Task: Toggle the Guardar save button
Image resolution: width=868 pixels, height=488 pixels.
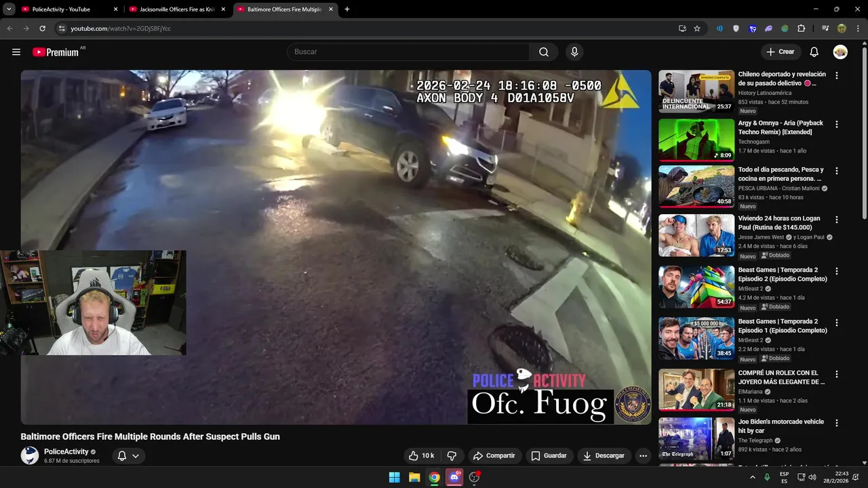Action: point(549,455)
